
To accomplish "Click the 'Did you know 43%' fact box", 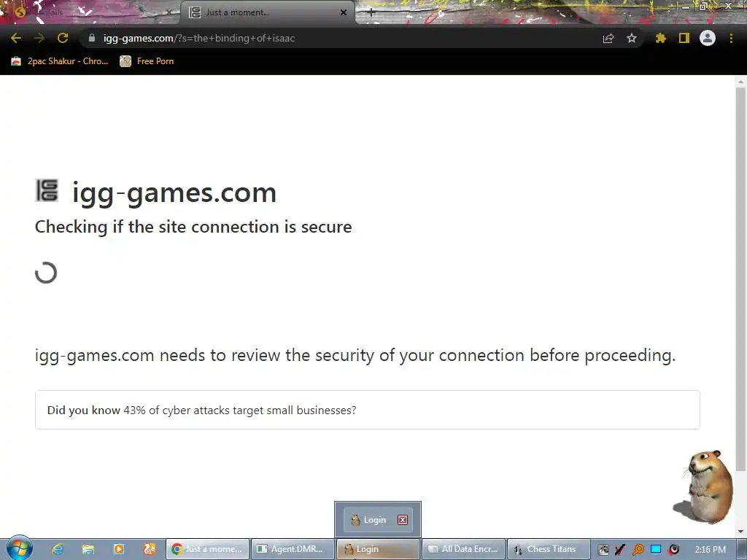I will pos(368,410).
